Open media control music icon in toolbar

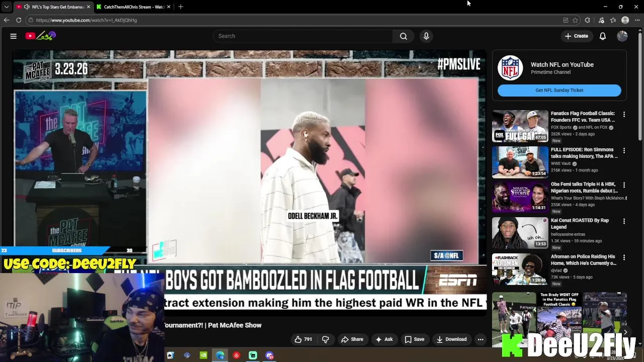click(601, 20)
